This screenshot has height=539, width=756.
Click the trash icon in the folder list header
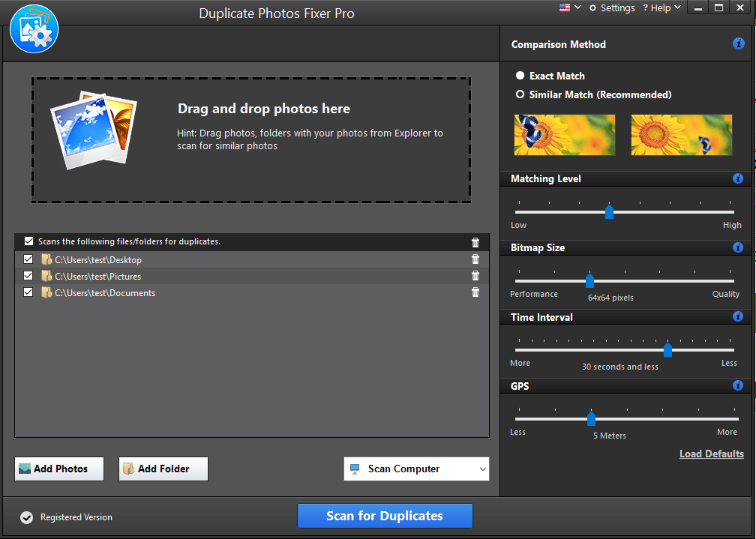[x=475, y=241]
